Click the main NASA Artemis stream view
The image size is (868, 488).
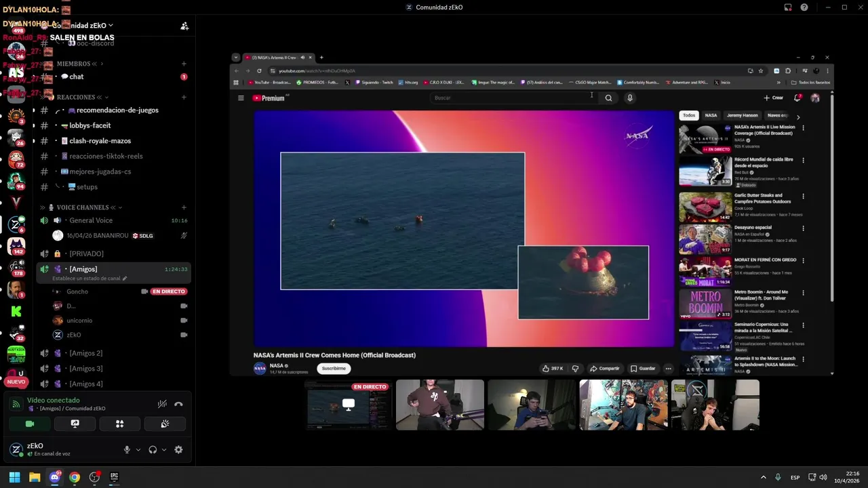(532, 213)
